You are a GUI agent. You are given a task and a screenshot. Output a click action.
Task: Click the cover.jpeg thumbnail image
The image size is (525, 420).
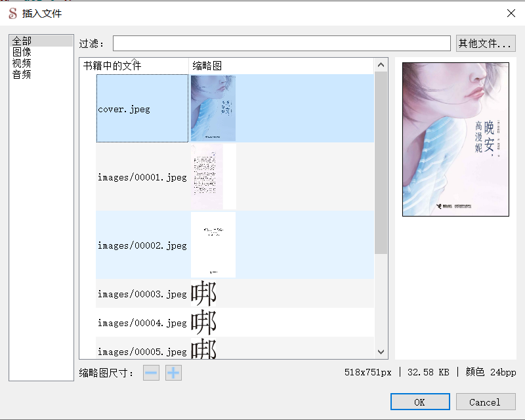pos(213,108)
